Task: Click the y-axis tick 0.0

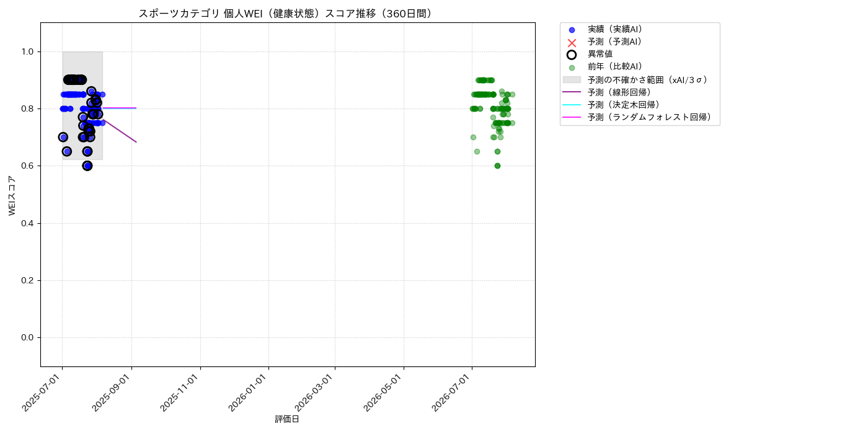Action: [x=27, y=337]
